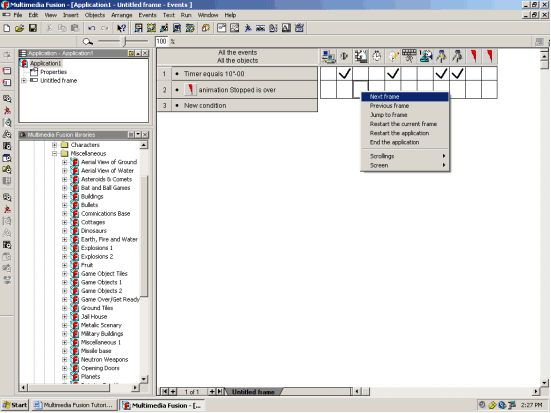Adjust the zoom slider handle
551x413 pixels.
tap(124, 42)
